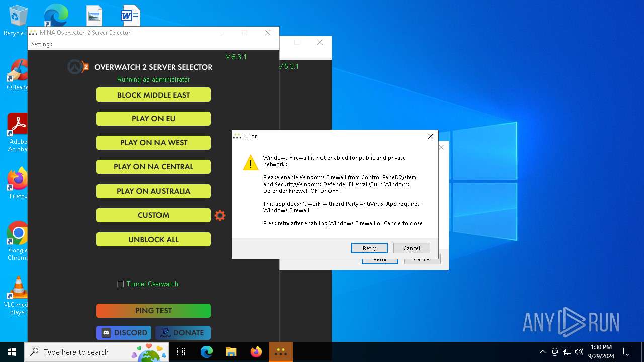Viewport: 644px width, 362px height.
Task: Close the front Error dialog
Action: (x=431, y=136)
